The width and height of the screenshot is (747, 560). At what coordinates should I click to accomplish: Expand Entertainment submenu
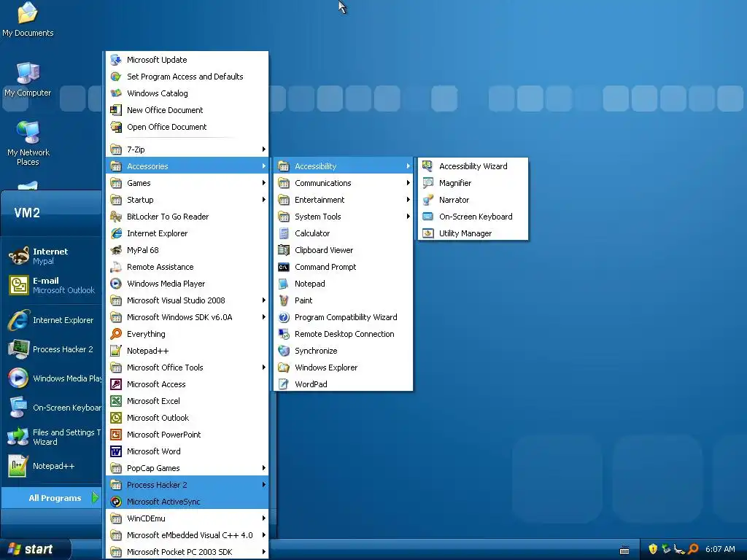[343, 200]
